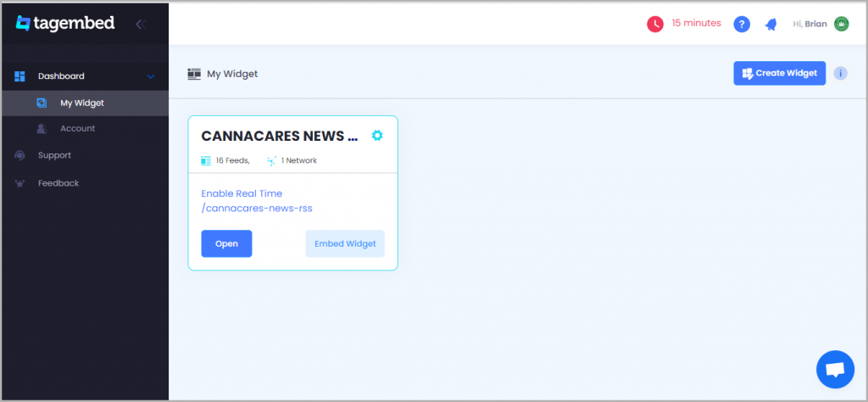Open Support in the sidebar

pyautogui.click(x=54, y=155)
